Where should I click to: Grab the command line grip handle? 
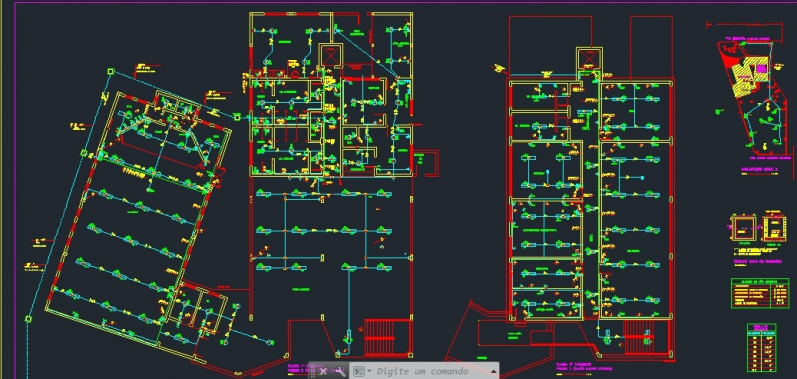[x=313, y=371]
